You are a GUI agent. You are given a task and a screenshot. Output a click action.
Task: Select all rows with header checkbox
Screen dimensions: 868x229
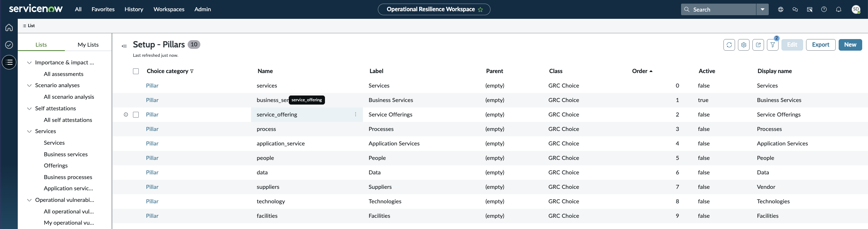tap(136, 71)
